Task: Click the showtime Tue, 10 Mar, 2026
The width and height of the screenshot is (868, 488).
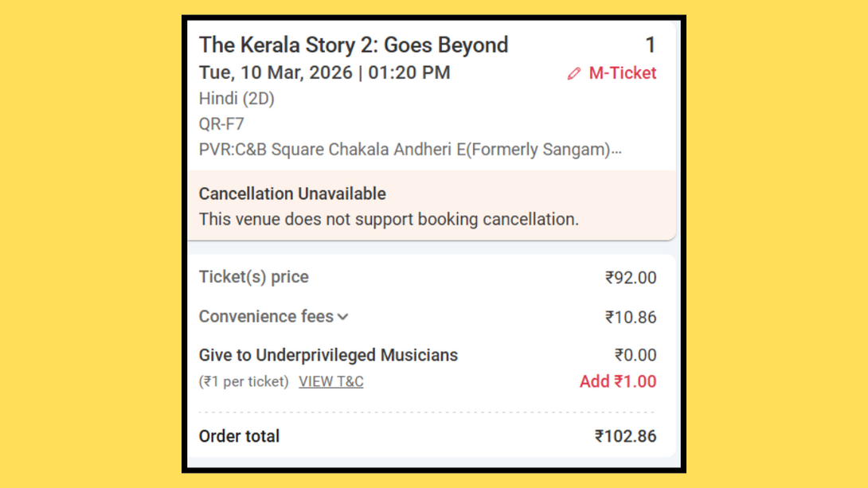Action: pyautogui.click(x=324, y=72)
